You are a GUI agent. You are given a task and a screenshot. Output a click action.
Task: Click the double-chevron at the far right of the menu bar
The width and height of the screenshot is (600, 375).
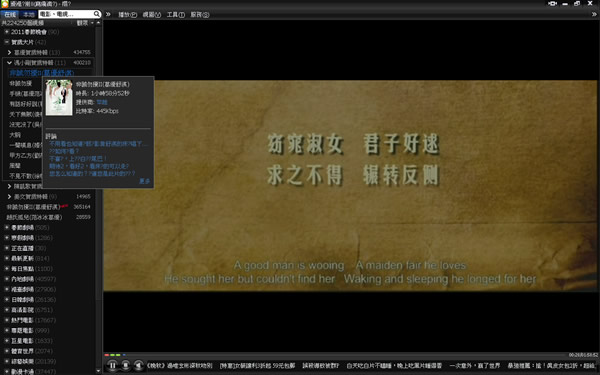594,14
